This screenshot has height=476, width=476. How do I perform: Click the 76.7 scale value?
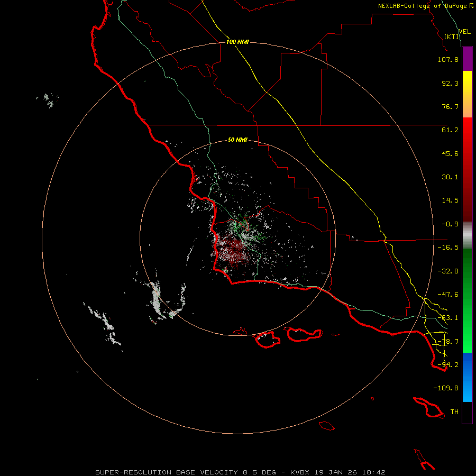[x=450, y=106]
